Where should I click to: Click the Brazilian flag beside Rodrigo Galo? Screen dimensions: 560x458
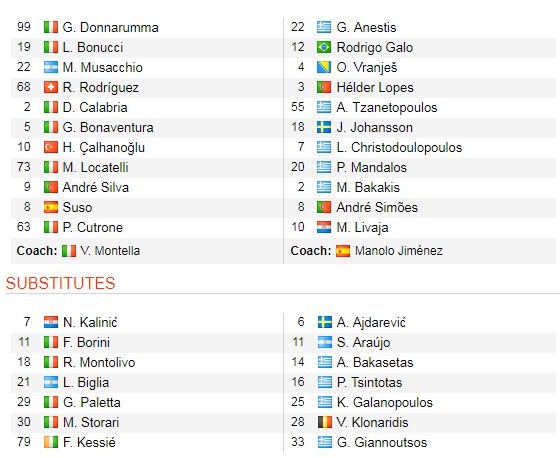click(x=324, y=47)
